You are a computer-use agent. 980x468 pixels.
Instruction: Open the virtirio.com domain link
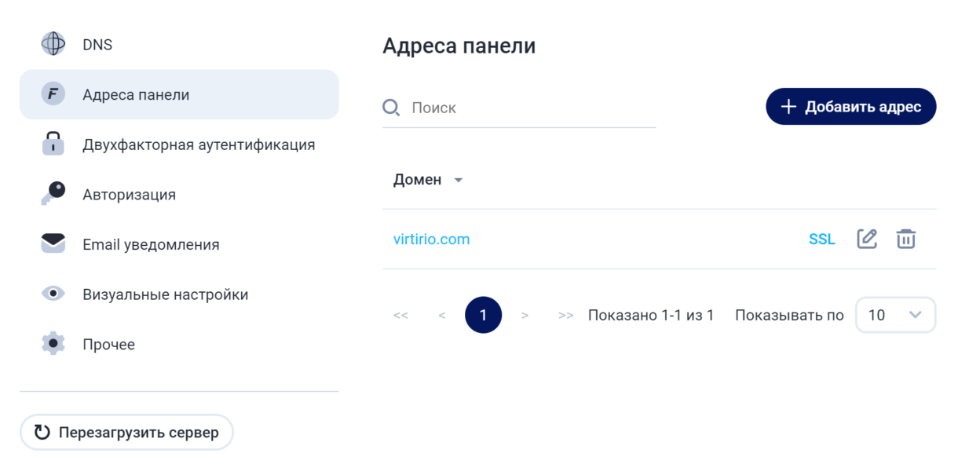431,239
